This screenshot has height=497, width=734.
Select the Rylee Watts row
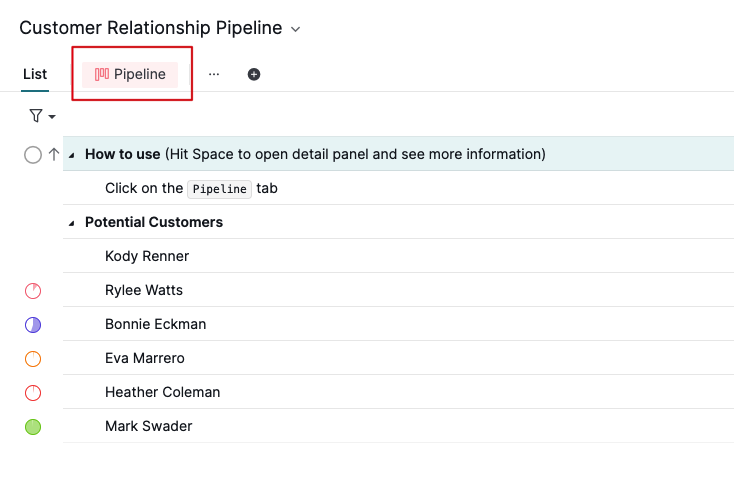(x=398, y=290)
